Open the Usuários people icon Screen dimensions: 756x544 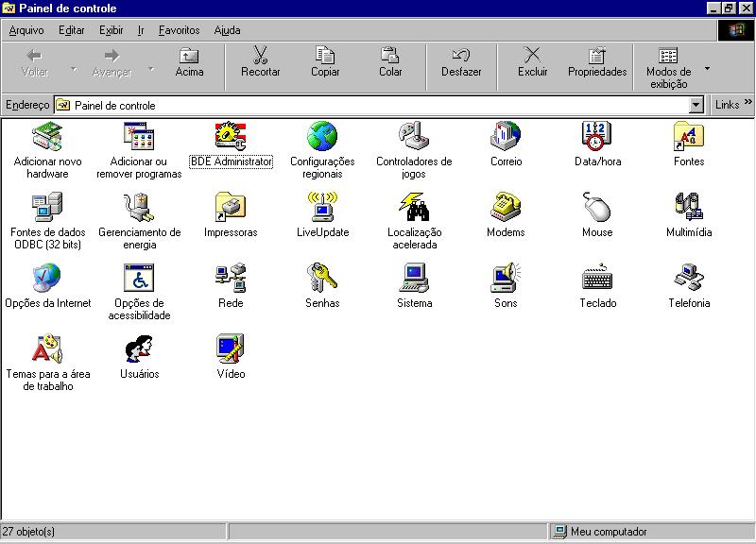(x=139, y=348)
